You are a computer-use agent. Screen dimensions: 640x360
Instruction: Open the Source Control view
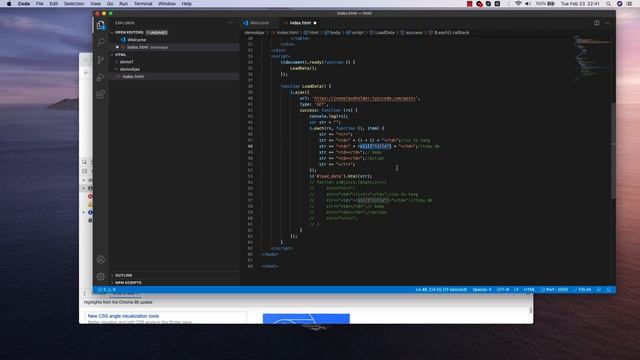(x=101, y=60)
